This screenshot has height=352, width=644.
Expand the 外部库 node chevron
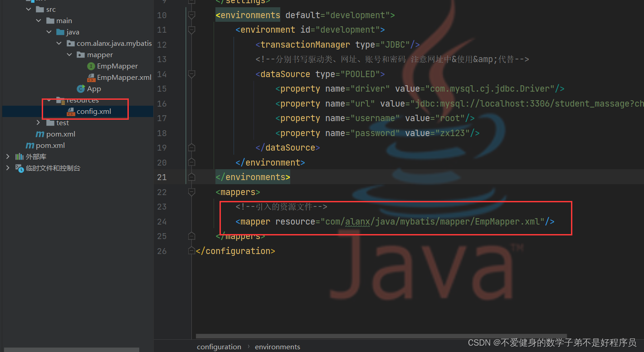pos(8,157)
